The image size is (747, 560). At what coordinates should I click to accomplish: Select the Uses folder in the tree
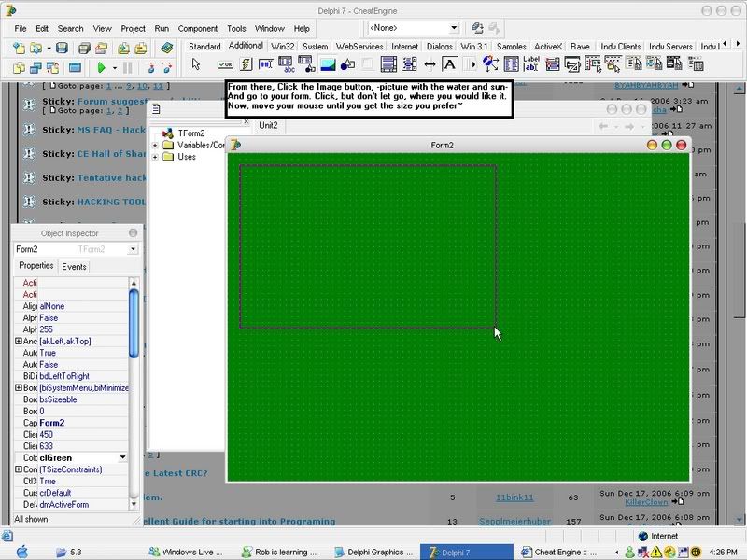click(x=187, y=157)
